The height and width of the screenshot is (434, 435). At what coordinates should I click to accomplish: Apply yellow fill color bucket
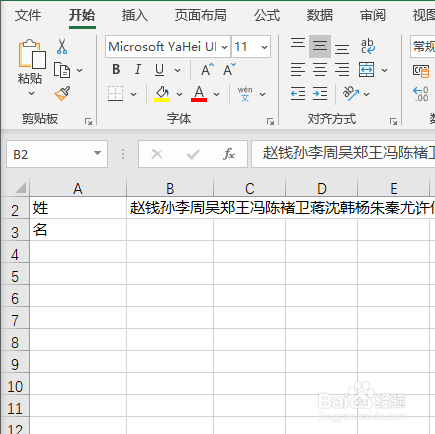[x=162, y=94]
